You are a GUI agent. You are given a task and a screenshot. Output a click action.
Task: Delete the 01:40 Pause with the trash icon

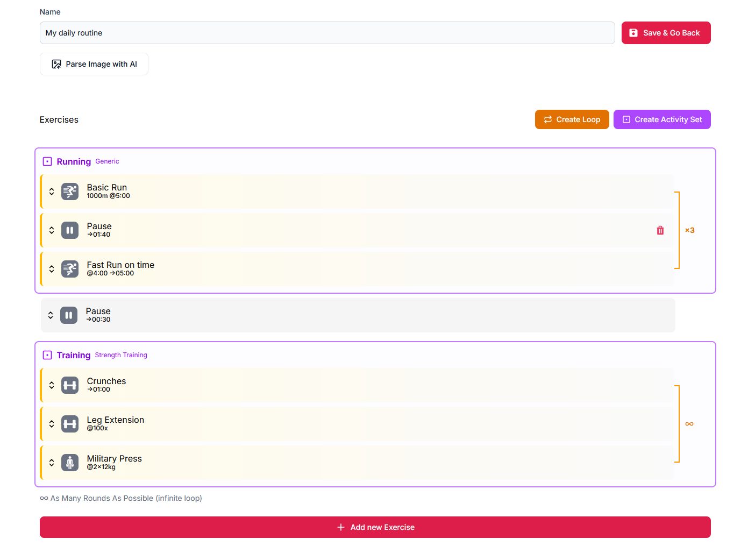click(x=660, y=230)
